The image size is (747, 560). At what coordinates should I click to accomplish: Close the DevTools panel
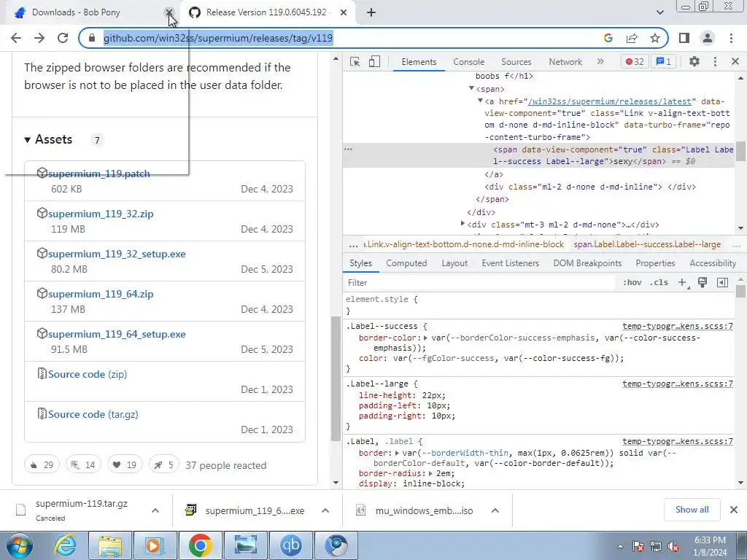coord(735,61)
